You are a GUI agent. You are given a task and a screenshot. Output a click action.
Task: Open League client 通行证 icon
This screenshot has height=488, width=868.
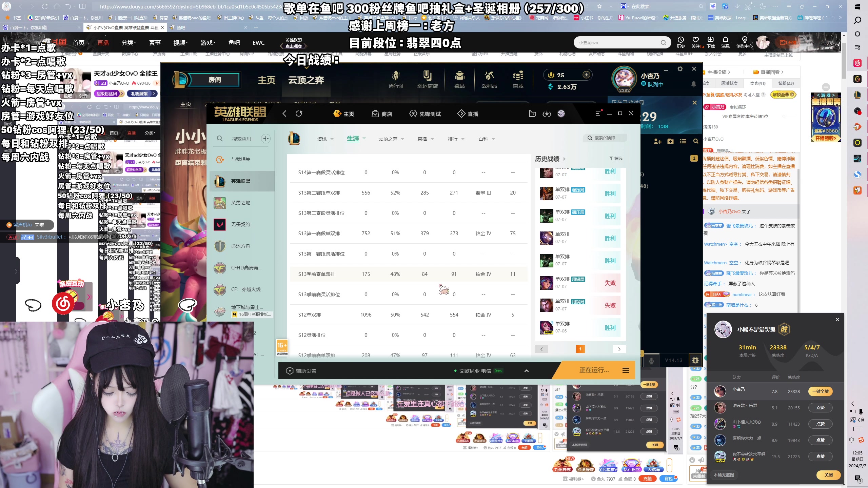[396, 80]
